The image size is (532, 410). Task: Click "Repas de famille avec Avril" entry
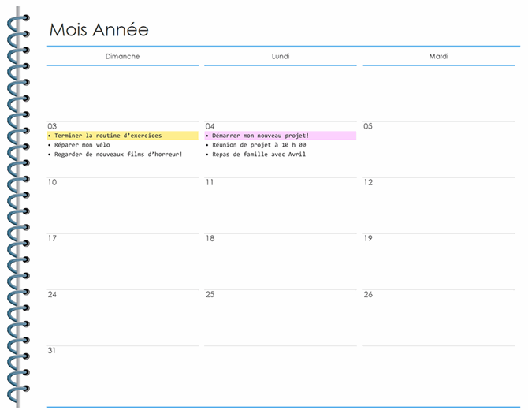259,155
